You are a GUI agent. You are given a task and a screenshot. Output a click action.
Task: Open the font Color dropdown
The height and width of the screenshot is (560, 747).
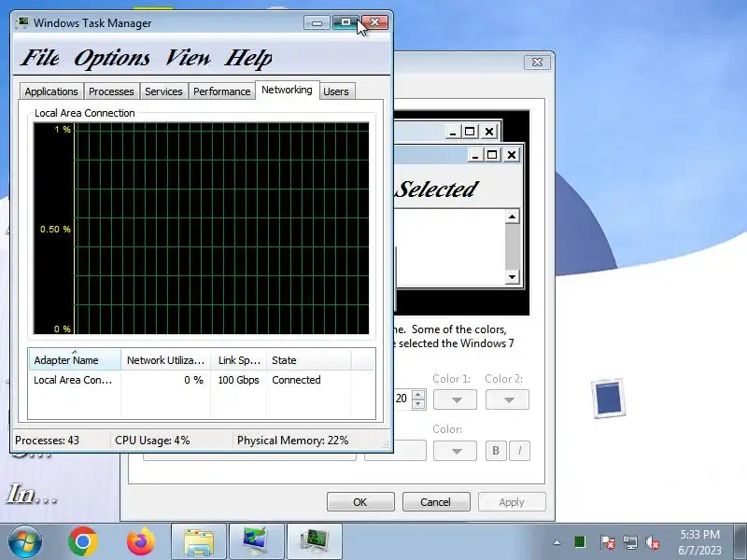[x=456, y=451]
